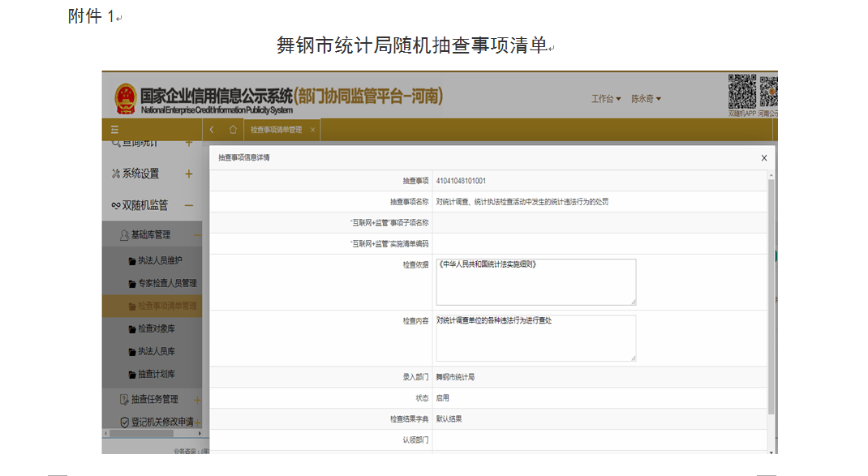Select 检查事项清单管理 in sidebar
This screenshot has width=868, height=476.
point(167,306)
